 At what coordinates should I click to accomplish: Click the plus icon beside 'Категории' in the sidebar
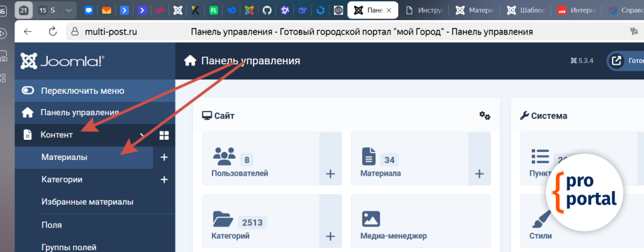164,180
